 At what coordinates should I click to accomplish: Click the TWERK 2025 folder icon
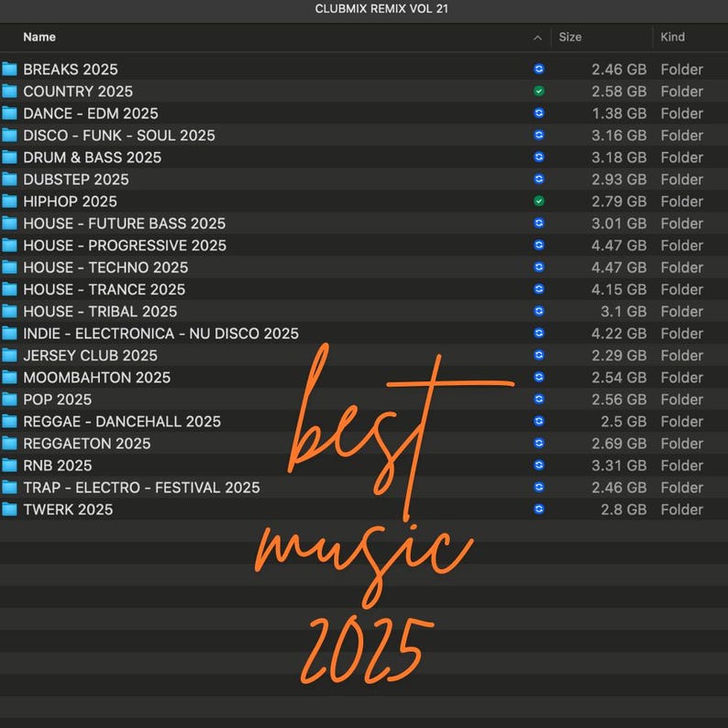pyautogui.click(x=9, y=509)
